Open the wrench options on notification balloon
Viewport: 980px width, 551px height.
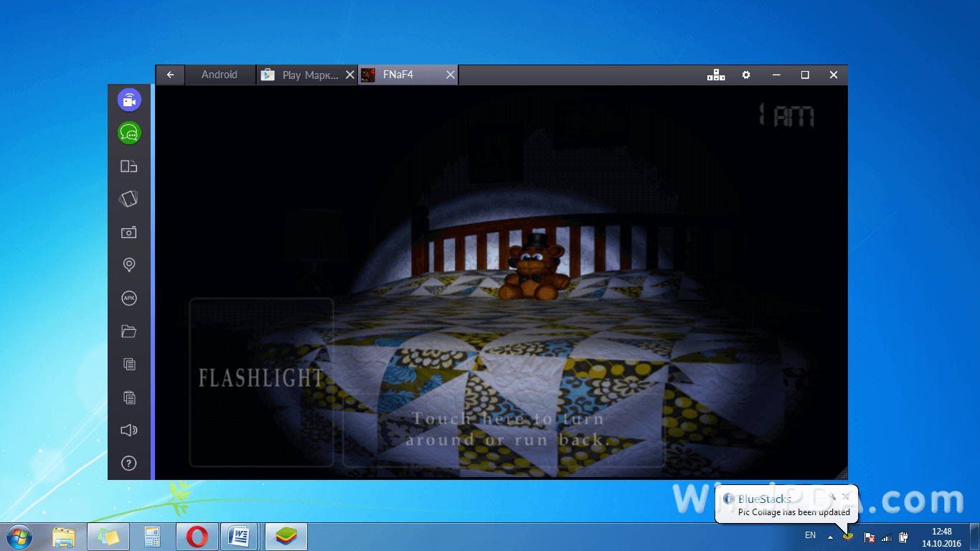point(831,496)
